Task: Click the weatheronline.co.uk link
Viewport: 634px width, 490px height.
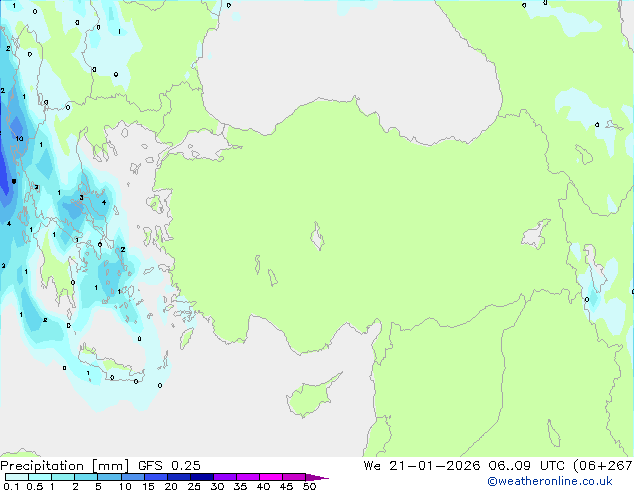Action: pos(549,481)
